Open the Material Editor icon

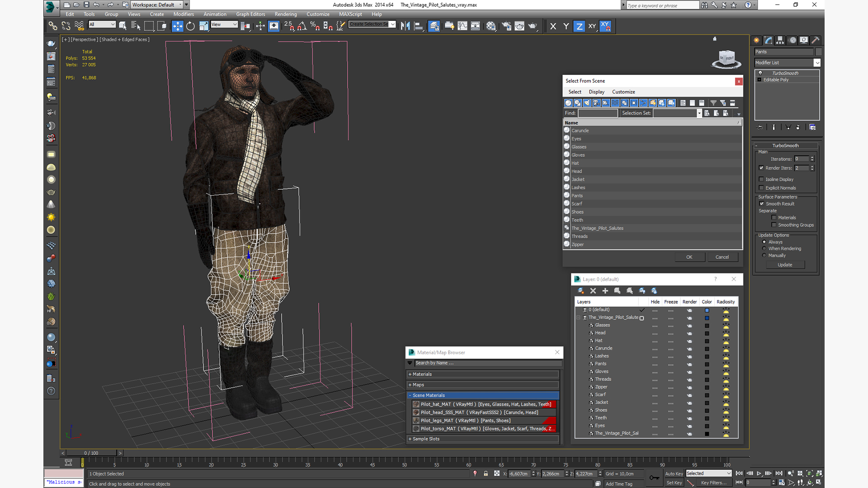[491, 26]
